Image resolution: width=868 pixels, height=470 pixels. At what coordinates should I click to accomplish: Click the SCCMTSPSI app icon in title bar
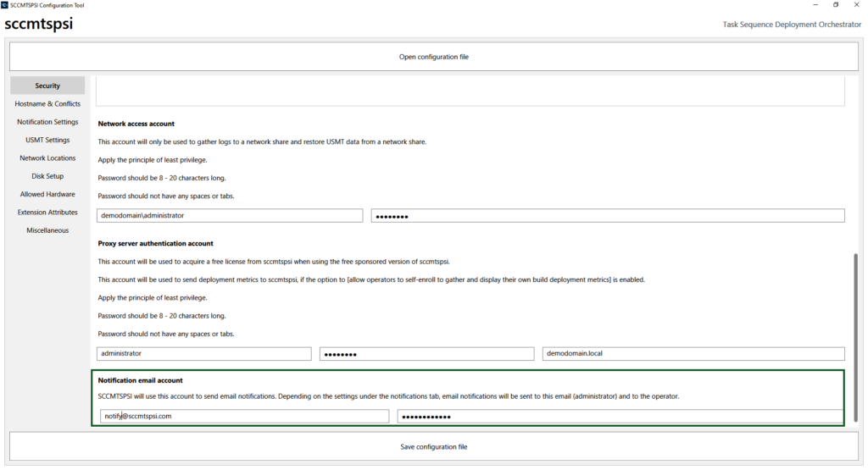click(x=6, y=5)
